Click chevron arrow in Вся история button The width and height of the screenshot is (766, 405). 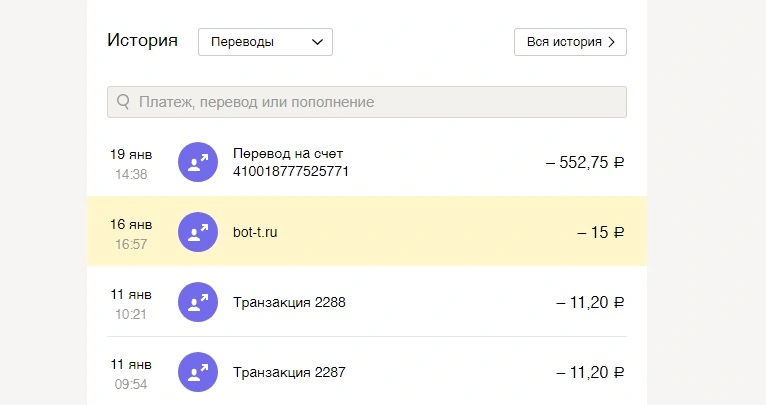[x=611, y=42]
